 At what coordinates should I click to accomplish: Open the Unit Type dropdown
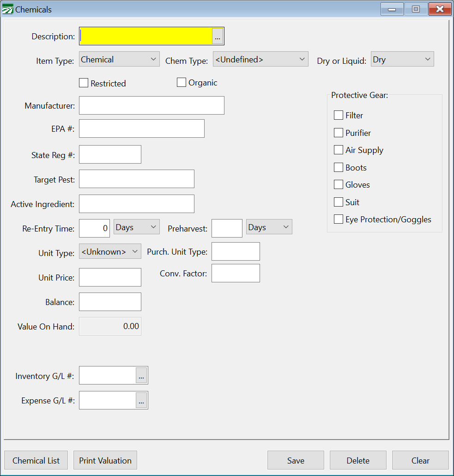coord(110,252)
